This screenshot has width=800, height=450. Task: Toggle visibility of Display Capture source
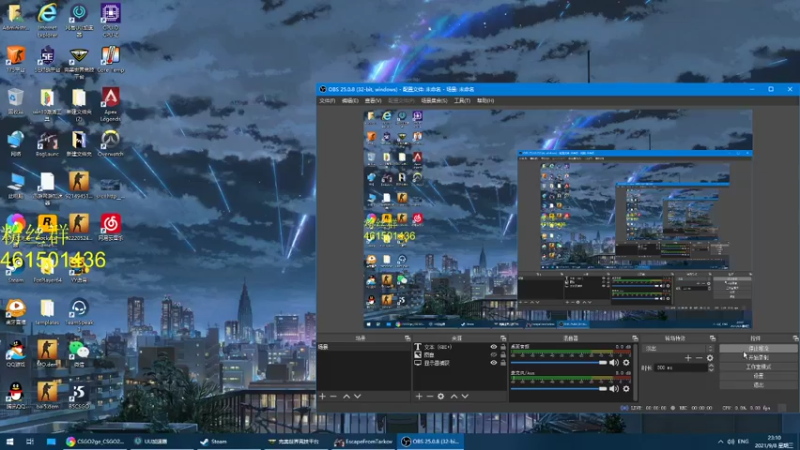click(493, 363)
